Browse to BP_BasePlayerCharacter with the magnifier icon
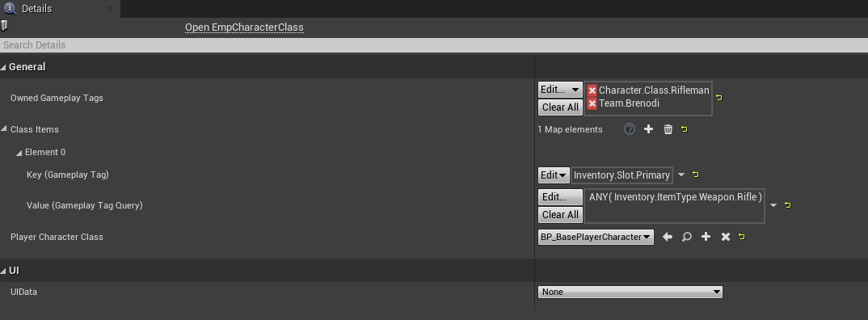 (x=686, y=237)
